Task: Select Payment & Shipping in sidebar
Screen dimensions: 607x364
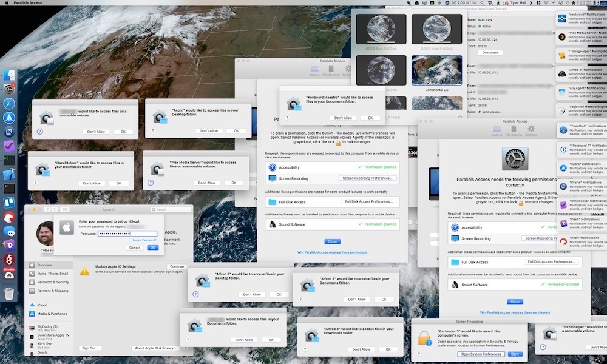Action: (50, 291)
